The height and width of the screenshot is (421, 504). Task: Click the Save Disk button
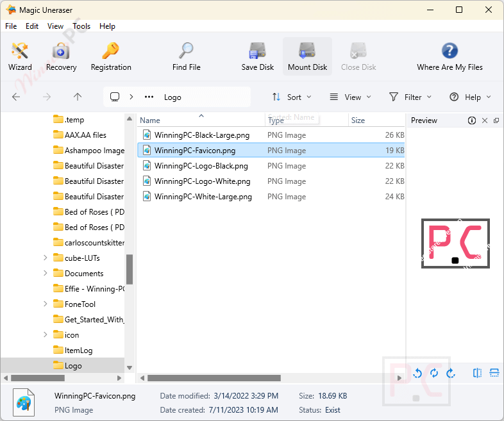(x=258, y=56)
